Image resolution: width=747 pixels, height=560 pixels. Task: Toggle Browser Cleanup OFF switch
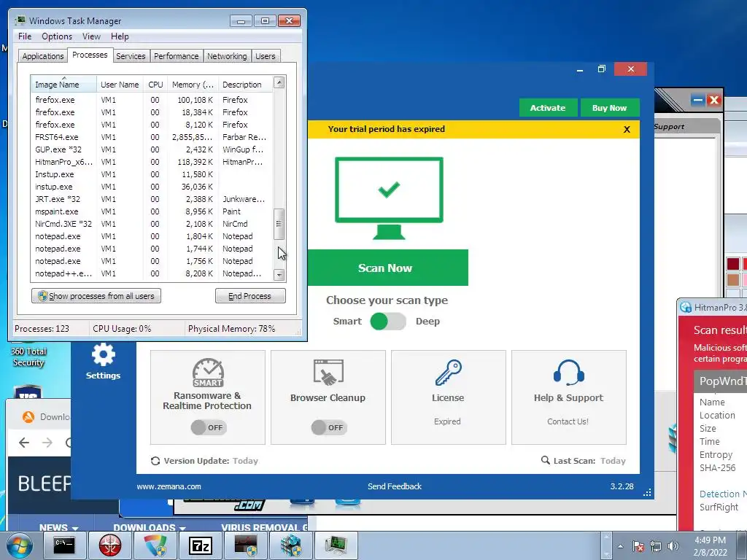tap(329, 427)
